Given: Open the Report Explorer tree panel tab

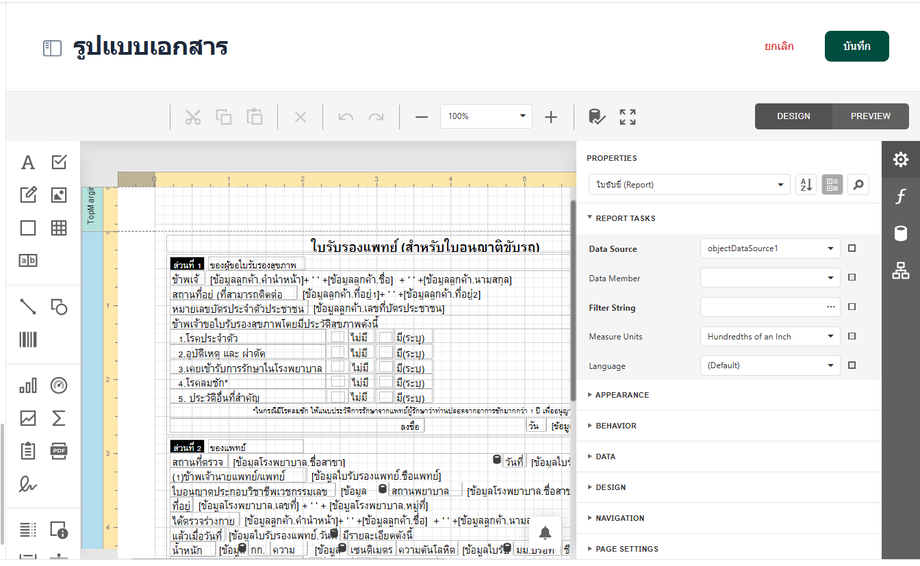Looking at the screenshot, I should (x=901, y=270).
